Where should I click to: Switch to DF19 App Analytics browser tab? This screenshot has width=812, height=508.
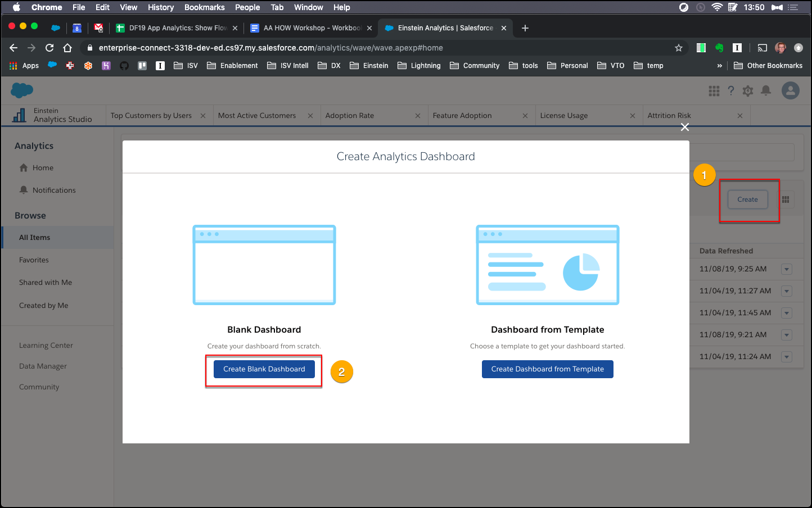(177, 28)
